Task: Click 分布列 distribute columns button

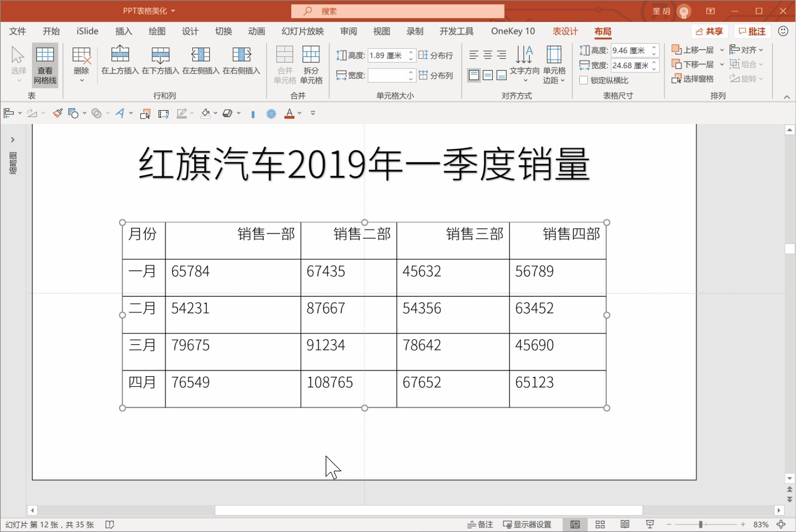Action: pos(436,75)
